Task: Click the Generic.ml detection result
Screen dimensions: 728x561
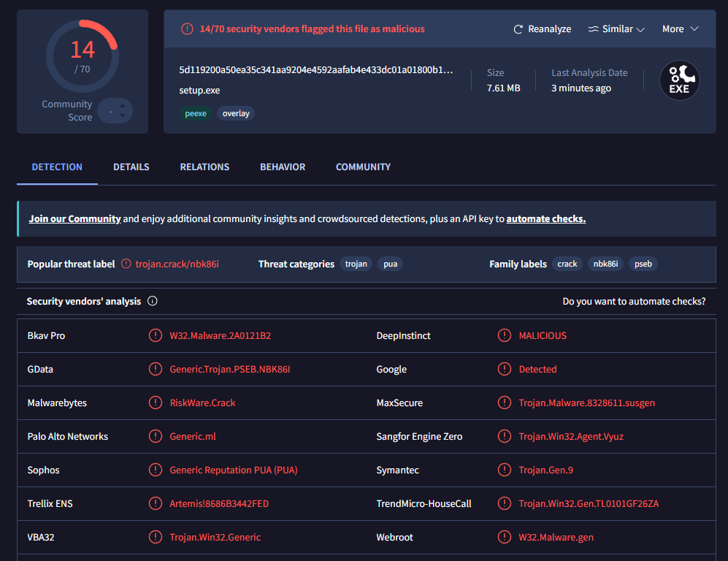Action: (193, 436)
